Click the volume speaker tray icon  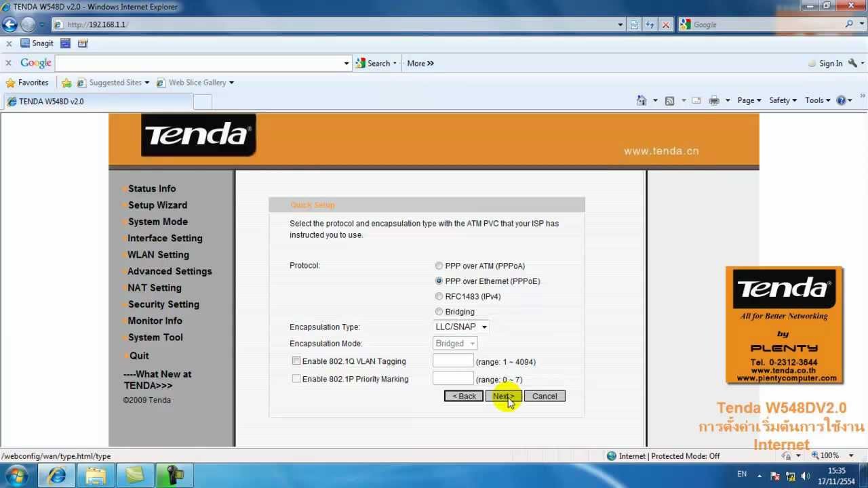click(806, 475)
